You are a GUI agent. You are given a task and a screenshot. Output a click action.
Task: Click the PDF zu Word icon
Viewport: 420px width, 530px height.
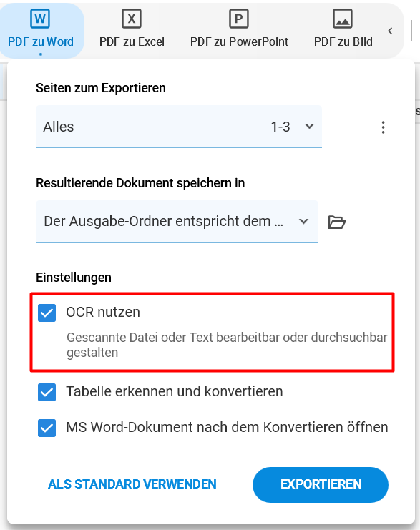click(40, 19)
